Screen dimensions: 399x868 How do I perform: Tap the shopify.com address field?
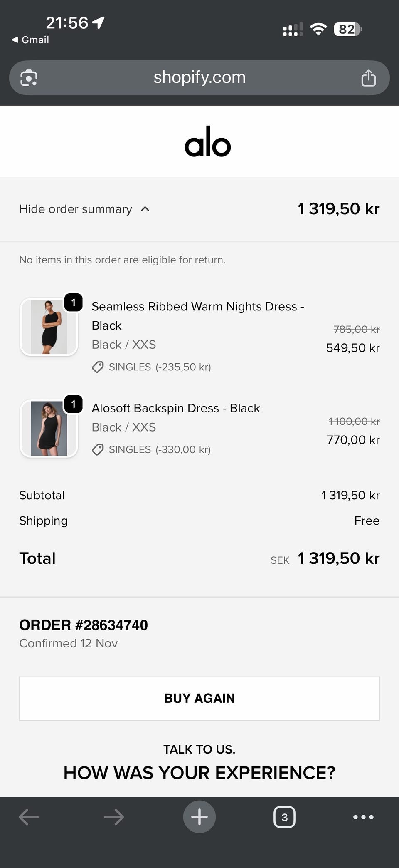coord(199,77)
